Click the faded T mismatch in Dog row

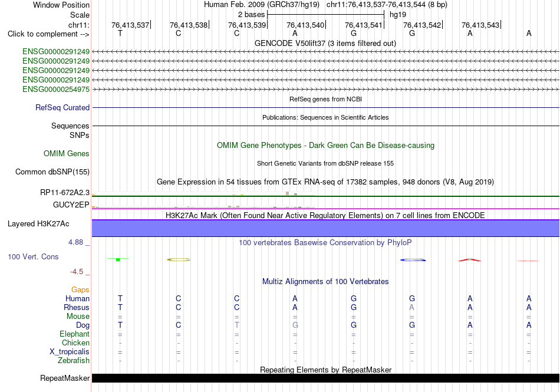(237, 325)
